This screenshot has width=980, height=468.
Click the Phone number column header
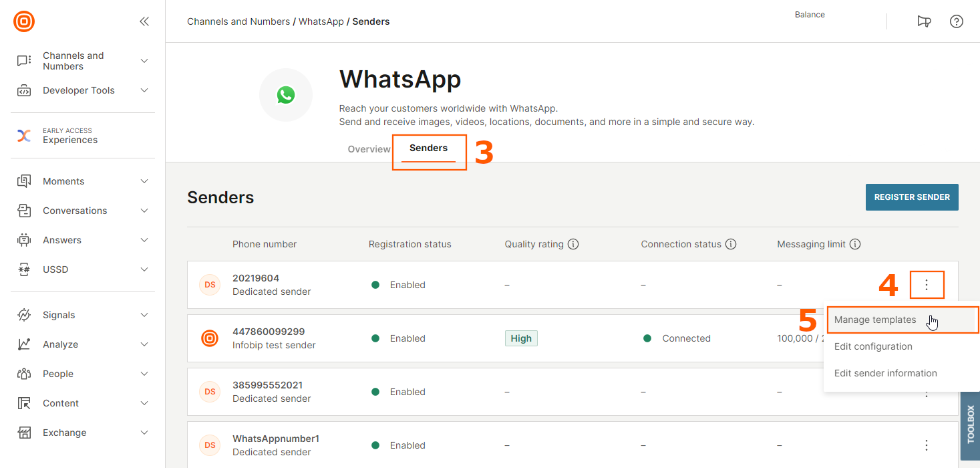265,244
